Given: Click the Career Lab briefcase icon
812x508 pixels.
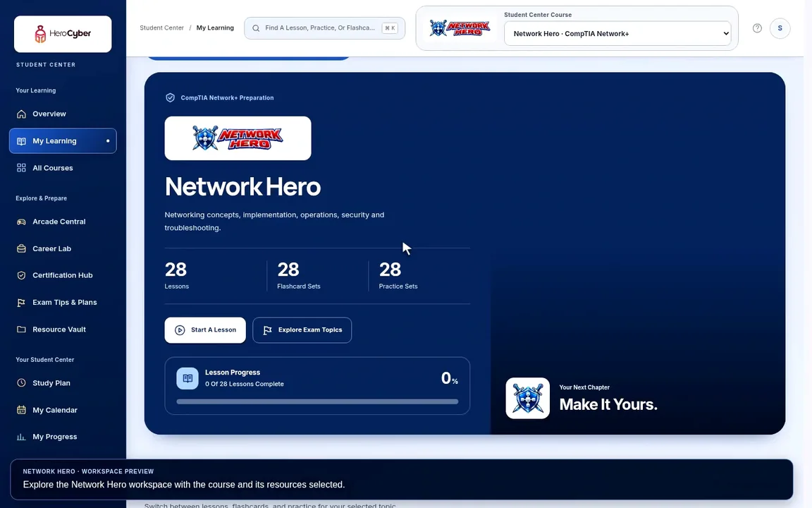Looking at the screenshot, I should pos(21,249).
